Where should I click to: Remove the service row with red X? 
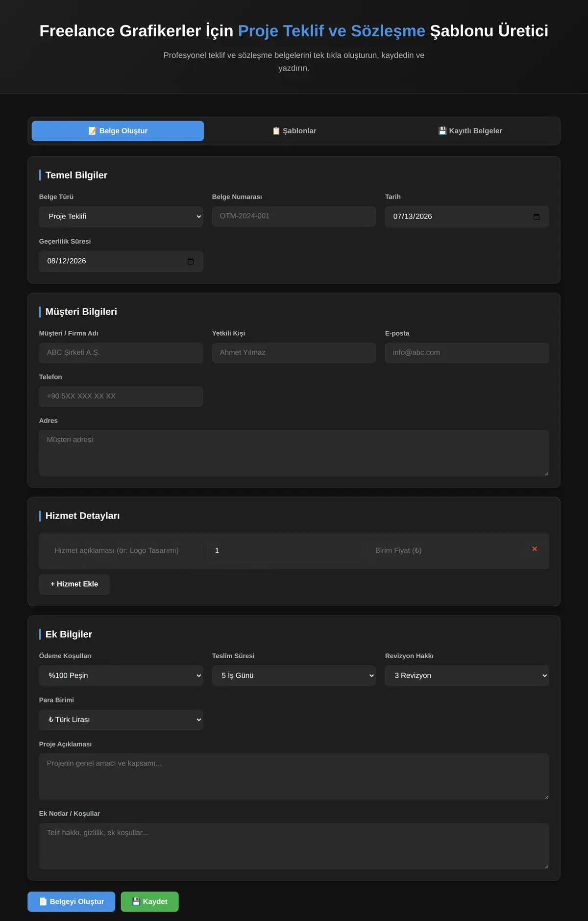click(x=535, y=549)
